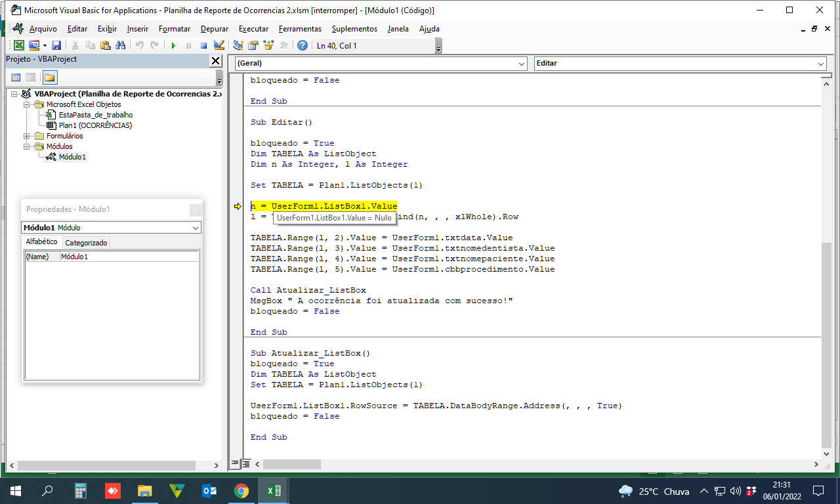Click the Break pause icon
The image size is (840, 504).
(x=188, y=45)
